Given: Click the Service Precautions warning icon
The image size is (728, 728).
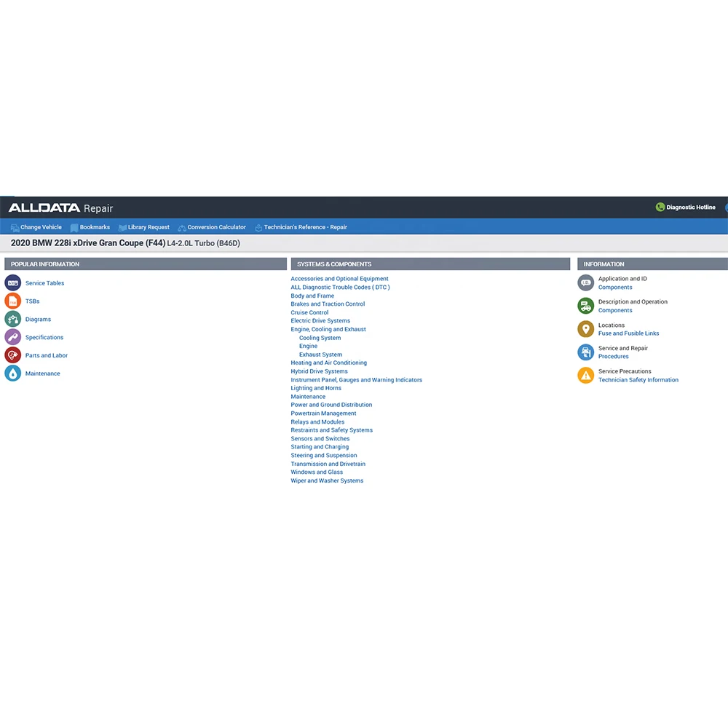Looking at the screenshot, I should pyautogui.click(x=586, y=375).
